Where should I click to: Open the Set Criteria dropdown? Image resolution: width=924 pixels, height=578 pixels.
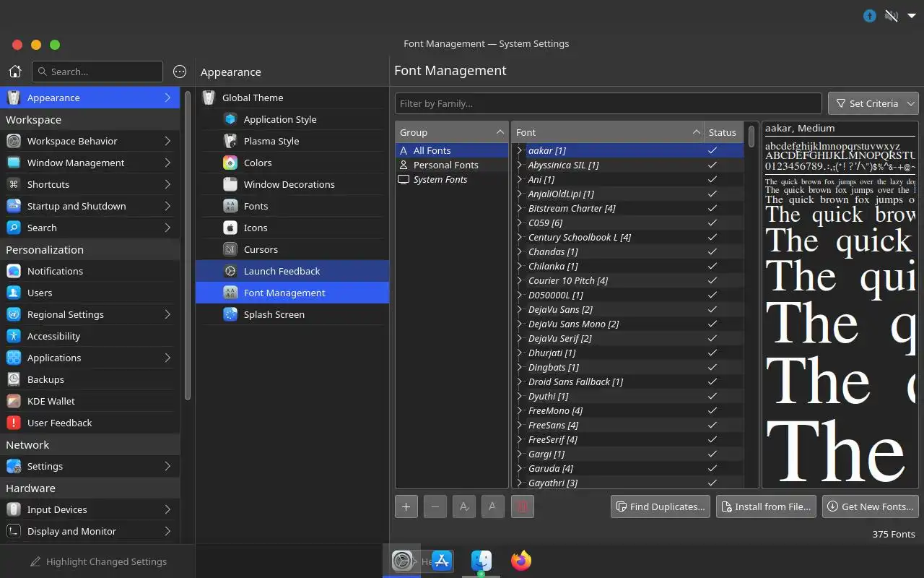(x=873, y=103)
